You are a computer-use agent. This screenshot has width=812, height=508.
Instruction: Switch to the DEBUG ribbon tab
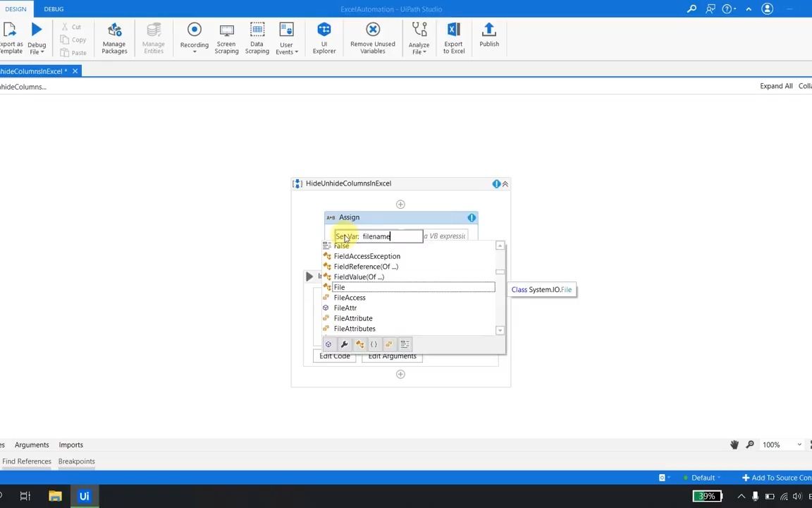tap(54, 8)
